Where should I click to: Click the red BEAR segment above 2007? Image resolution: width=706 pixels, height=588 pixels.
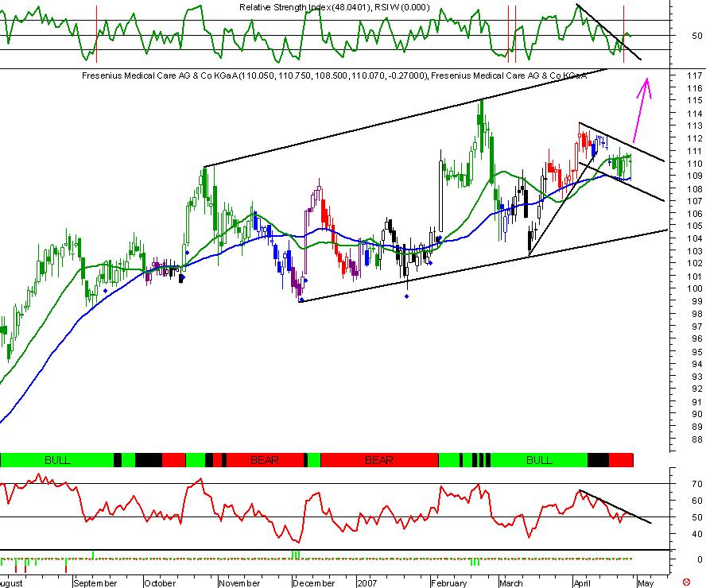[x=379, y=460]
